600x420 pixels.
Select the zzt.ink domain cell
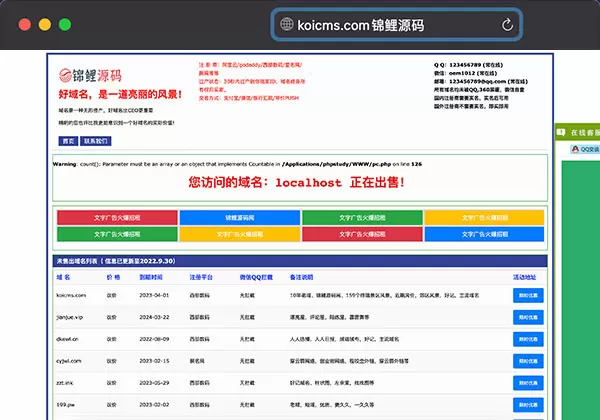(65, 383)
